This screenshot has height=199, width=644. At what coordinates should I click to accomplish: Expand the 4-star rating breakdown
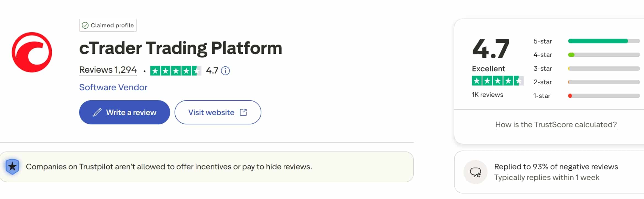point(603,54)
